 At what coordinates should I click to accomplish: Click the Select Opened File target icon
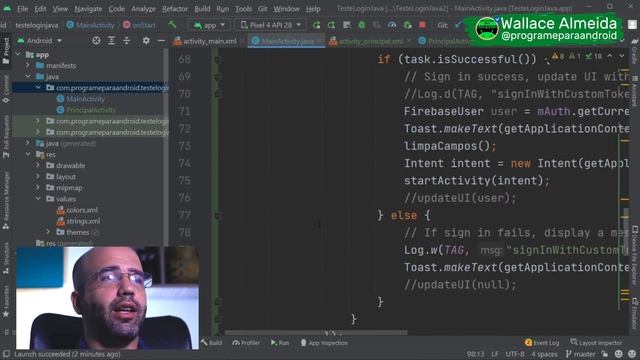pyautogui.click(x=96, y=40)
